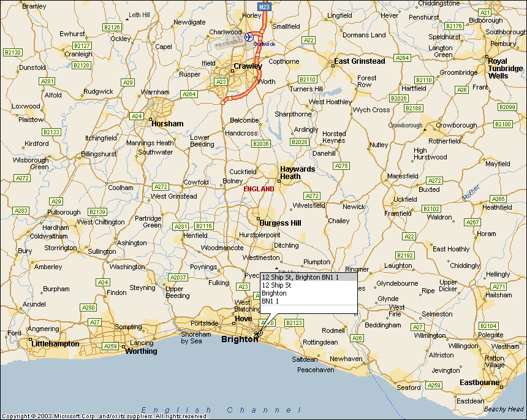
Task: Click the Haywards Heath town label
Action: tap(297, 173)
